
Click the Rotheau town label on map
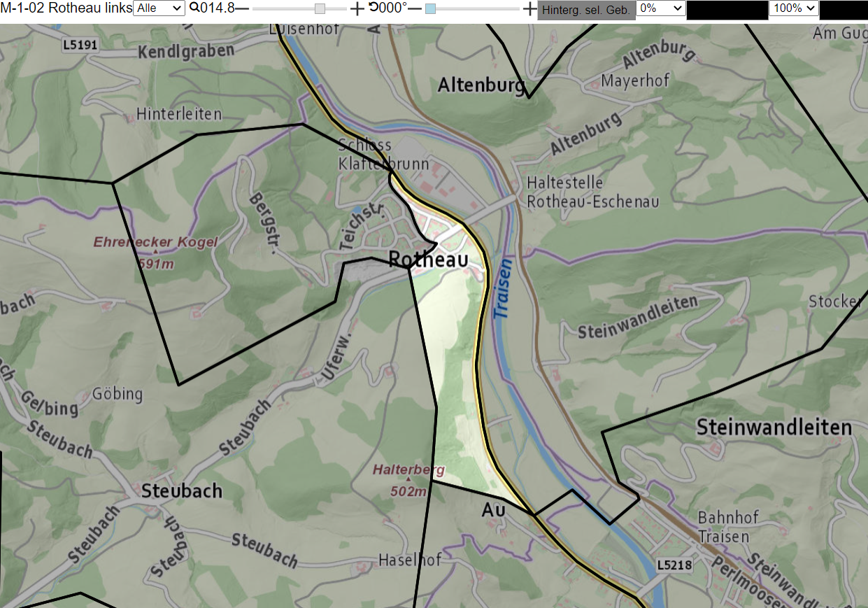[428, 260]
